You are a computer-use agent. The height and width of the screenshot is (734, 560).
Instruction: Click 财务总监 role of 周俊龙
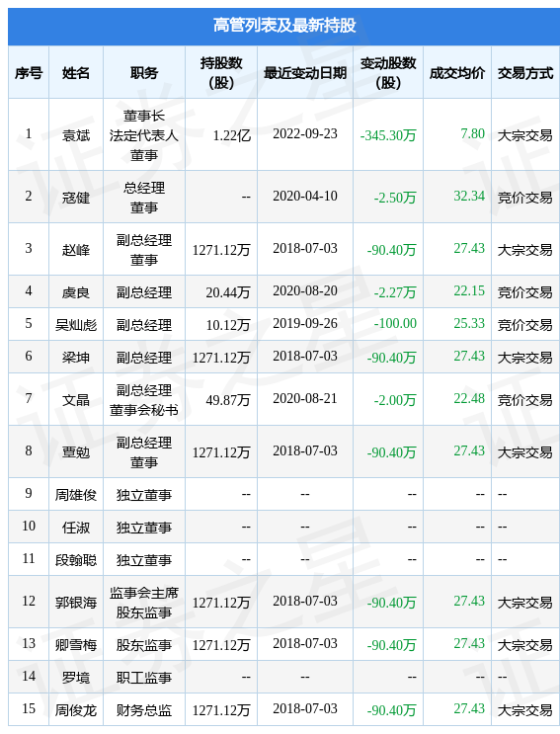[x=144, y=710]
